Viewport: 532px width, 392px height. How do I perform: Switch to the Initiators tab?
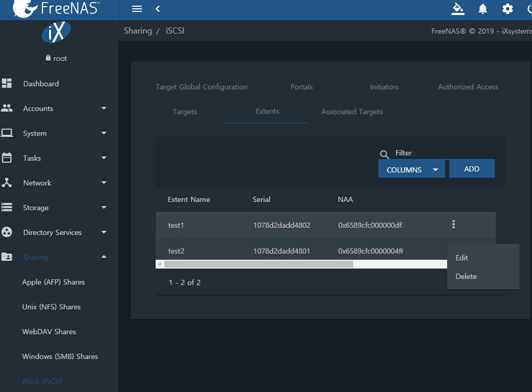pyautogui.click(x=384, y=87)
